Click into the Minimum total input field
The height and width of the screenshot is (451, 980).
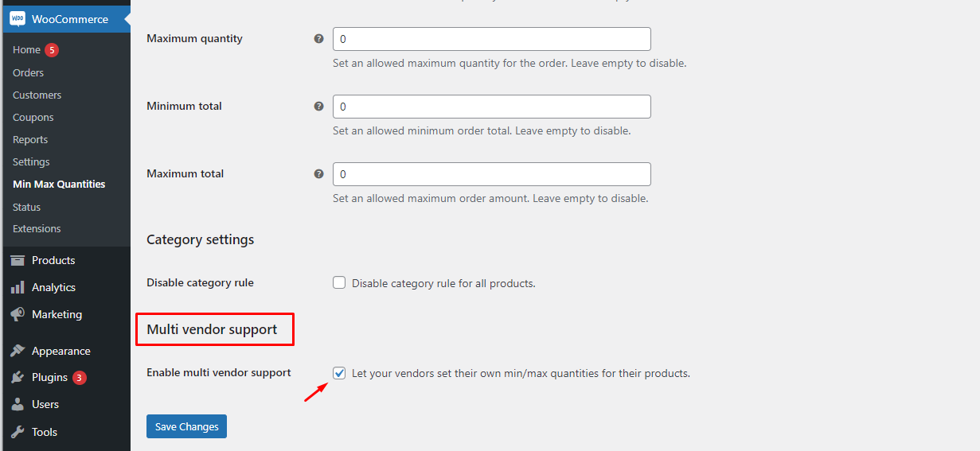coord(492,107)
